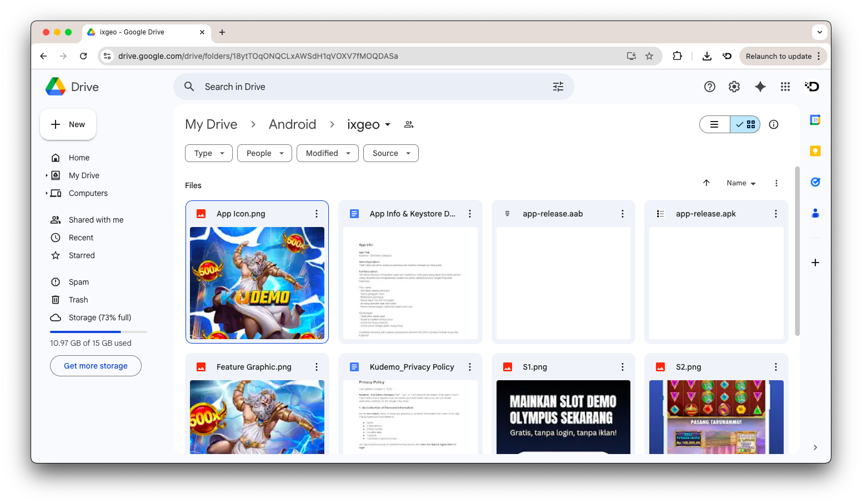Select the S1.png thumbnail
The width and height of the screenshot is (862, 504).
[x=563, y=417]
